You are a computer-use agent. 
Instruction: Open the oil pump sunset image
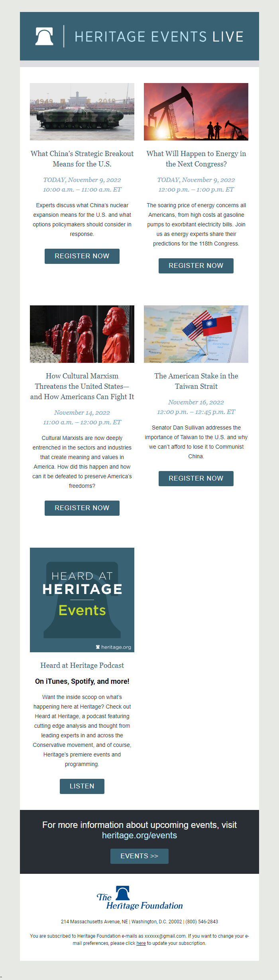point(196,112)
